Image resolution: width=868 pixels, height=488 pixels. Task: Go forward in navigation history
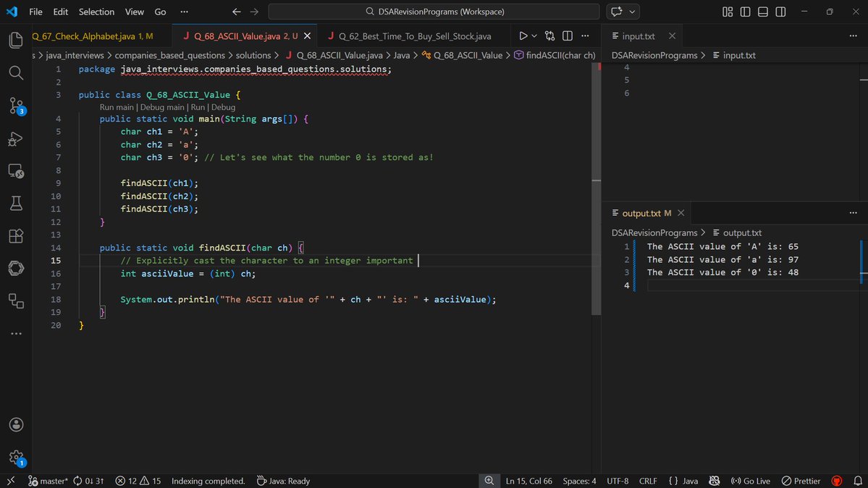point(254,12)
